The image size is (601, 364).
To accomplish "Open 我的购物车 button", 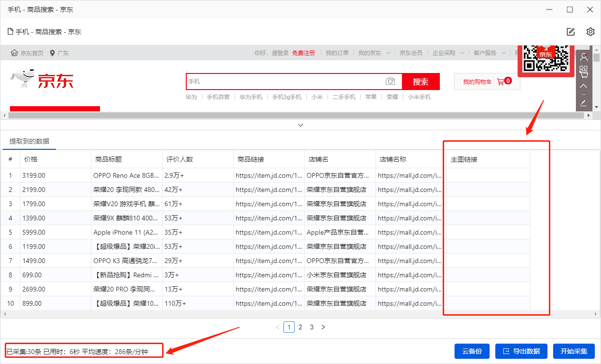I will 487,82.
